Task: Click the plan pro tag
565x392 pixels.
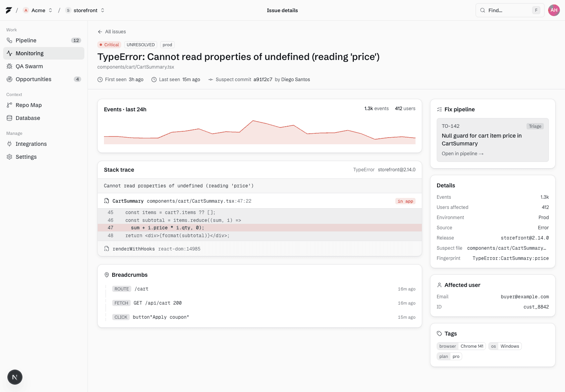Action: click(449, 356)
